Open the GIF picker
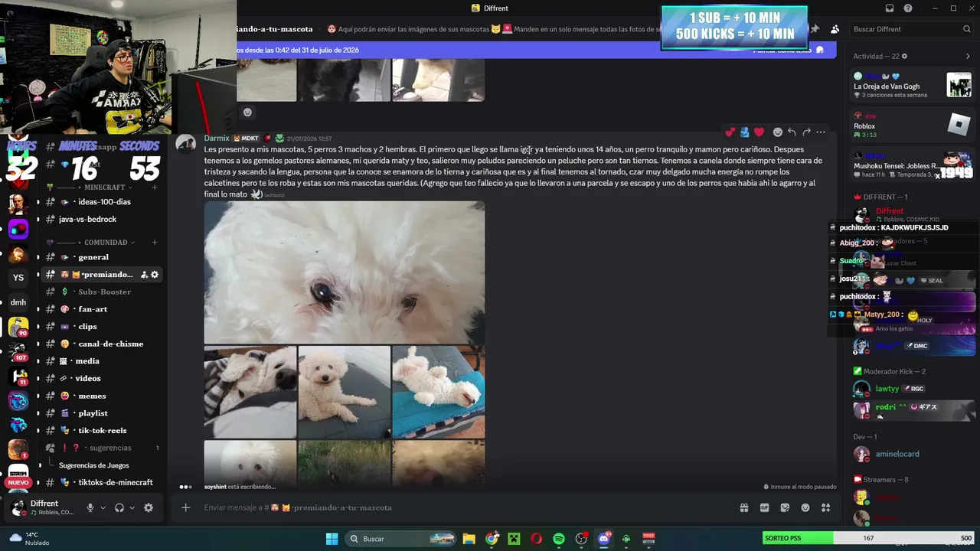This screenshot has height=551, width=980. [x=764, y=507]
